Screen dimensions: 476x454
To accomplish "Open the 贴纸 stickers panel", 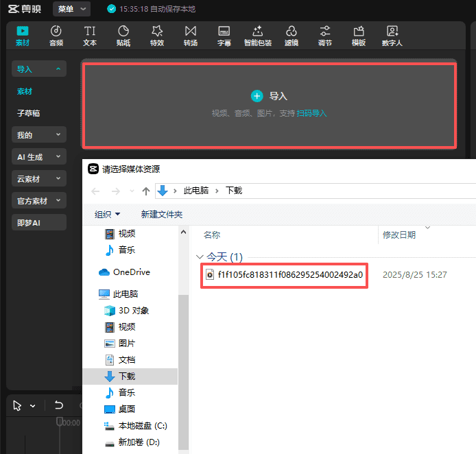I will [x=123, y=36].
